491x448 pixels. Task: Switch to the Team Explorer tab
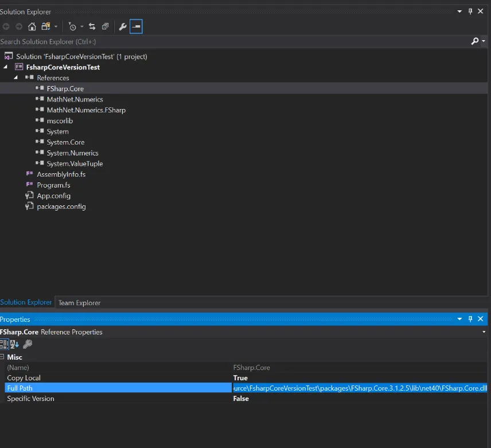point(79,303)
